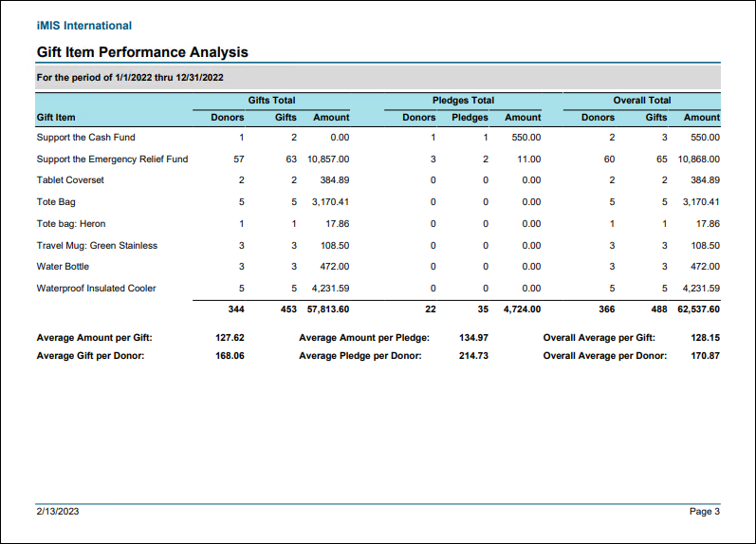Select the Support the Cash Fund row label
The width and height of the screenshot is (756, 544).
point(85,137)
